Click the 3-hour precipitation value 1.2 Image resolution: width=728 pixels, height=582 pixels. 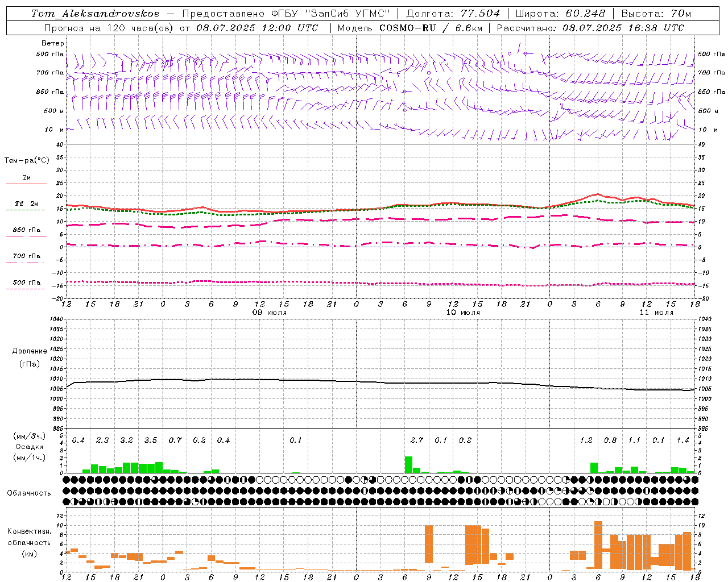tap(586, 440)
